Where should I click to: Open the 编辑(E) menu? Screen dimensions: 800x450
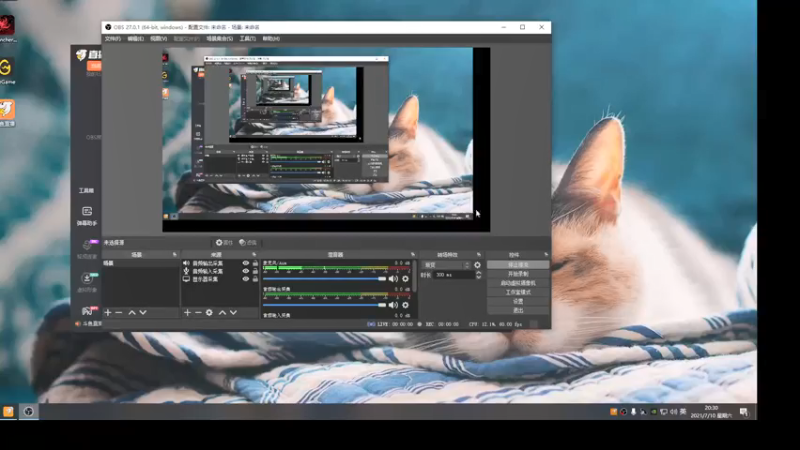(135, 39)
